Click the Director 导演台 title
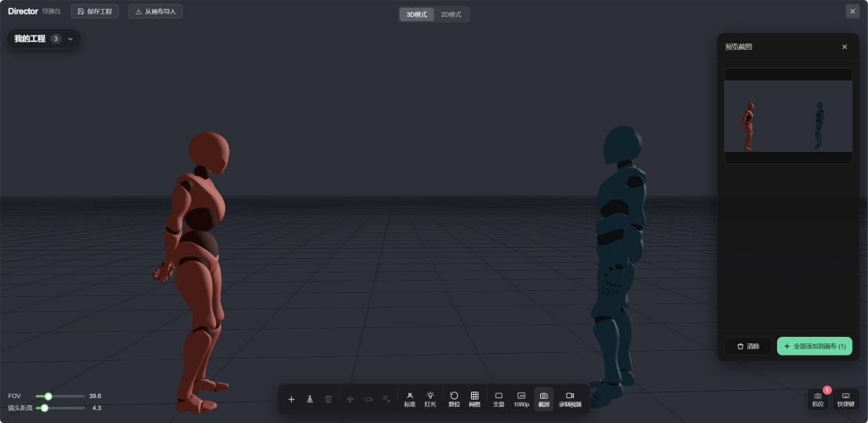 click(x=35, y=11)
